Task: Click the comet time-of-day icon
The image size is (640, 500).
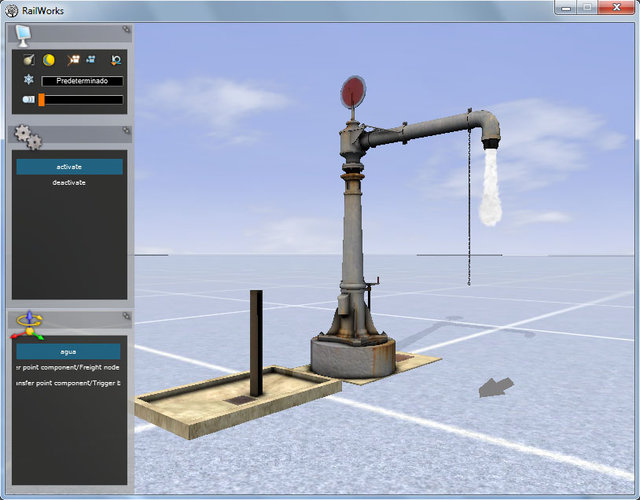Action: [28, 61]
